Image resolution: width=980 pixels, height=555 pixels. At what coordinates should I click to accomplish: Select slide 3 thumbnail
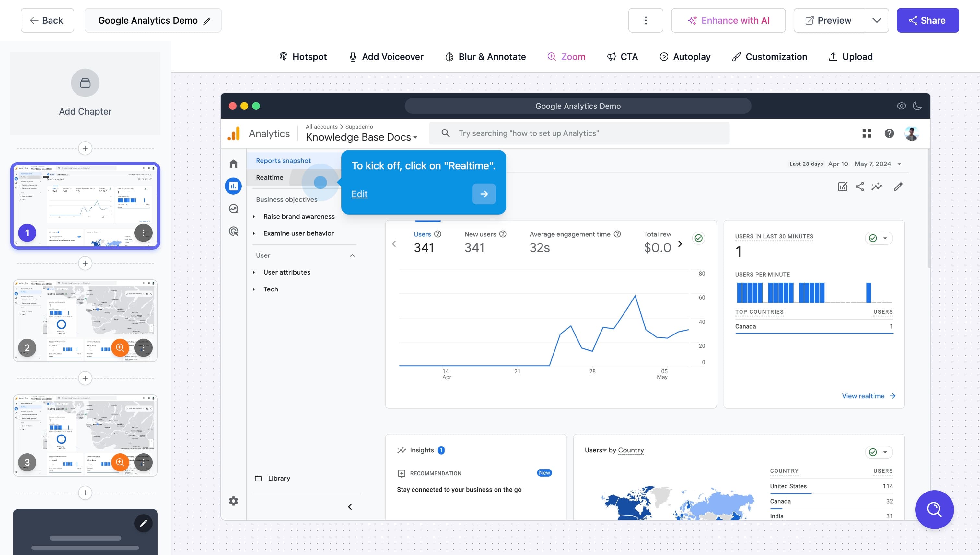pos(86,435)
